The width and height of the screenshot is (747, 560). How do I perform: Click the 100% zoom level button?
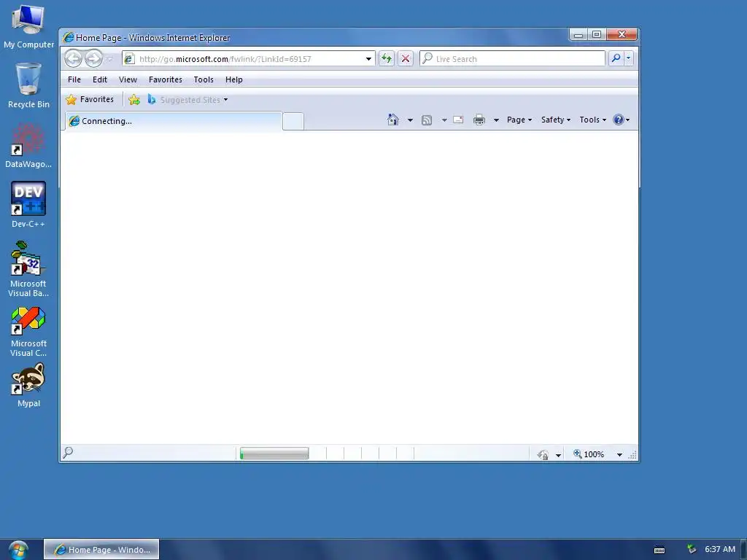pos(589,454)
